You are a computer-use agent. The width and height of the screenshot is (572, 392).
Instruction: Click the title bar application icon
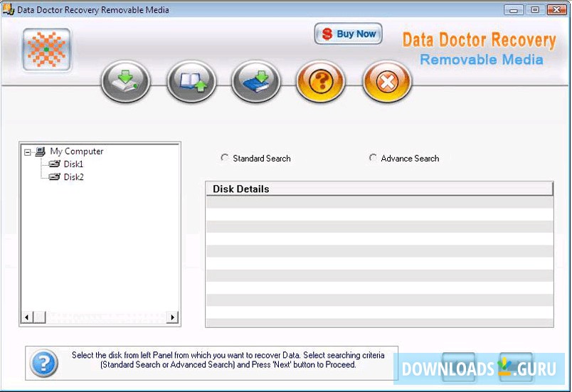[x=8, y=9]
